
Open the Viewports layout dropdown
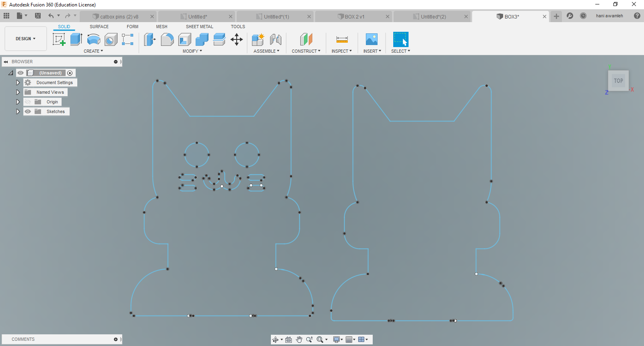363,340
